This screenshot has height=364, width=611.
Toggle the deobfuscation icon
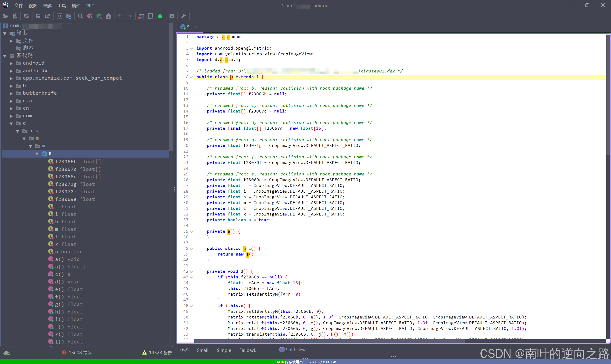(x=141, y=16)
